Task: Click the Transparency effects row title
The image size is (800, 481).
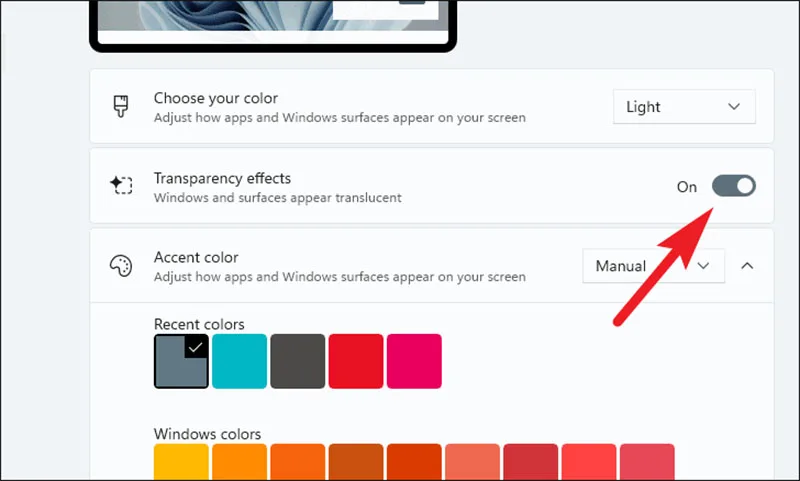Action: 222,179
